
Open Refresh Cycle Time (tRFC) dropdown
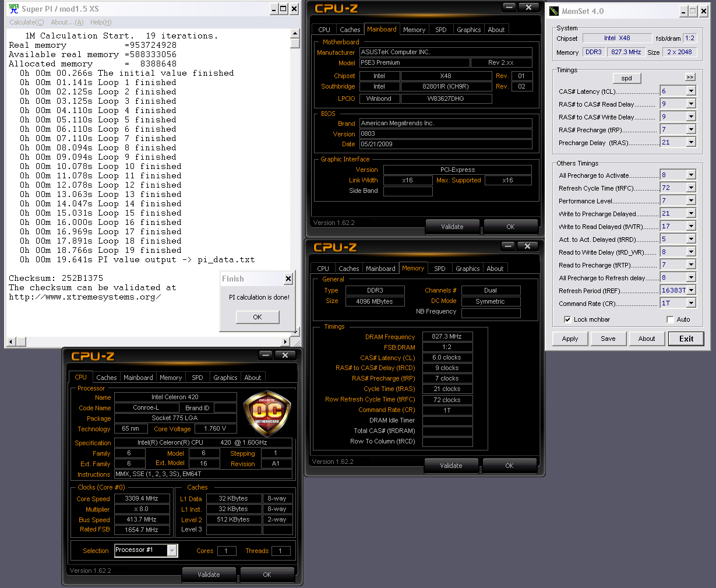691,188
